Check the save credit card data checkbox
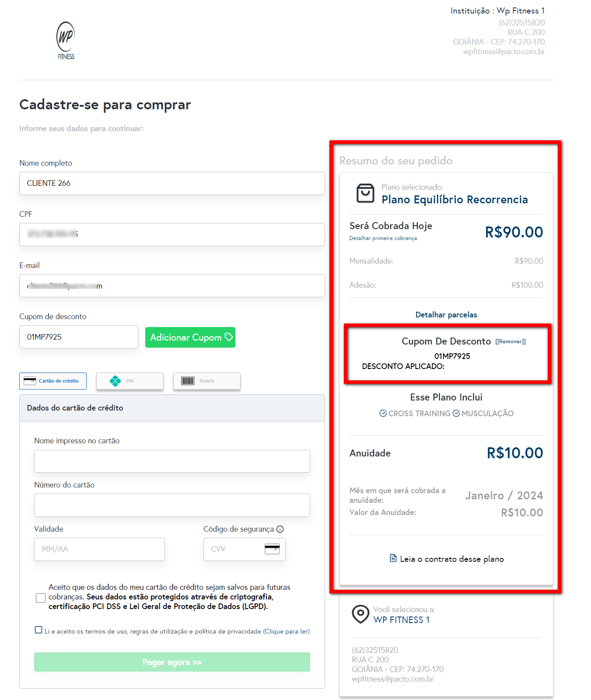591x700 pixels. tap(41, 598)
